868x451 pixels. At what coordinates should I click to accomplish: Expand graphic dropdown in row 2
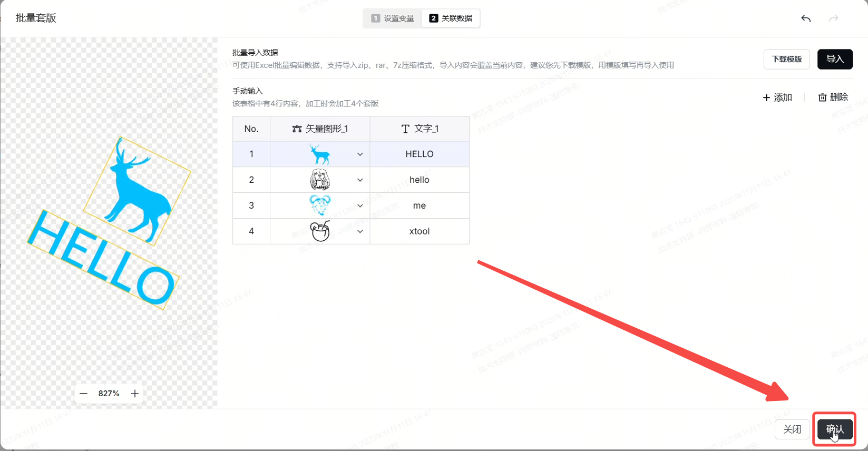pyautogui.click(x=360, y=180)
